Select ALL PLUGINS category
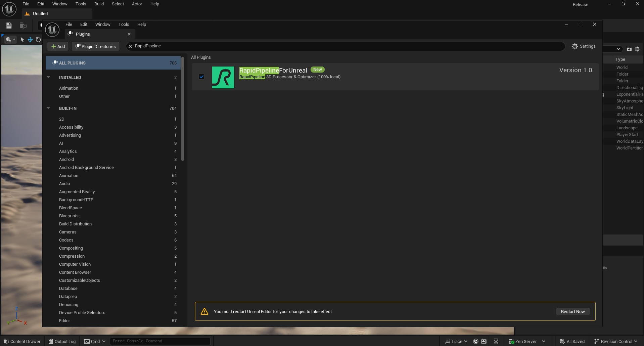644x346 pixels. [x=113, y=63]
